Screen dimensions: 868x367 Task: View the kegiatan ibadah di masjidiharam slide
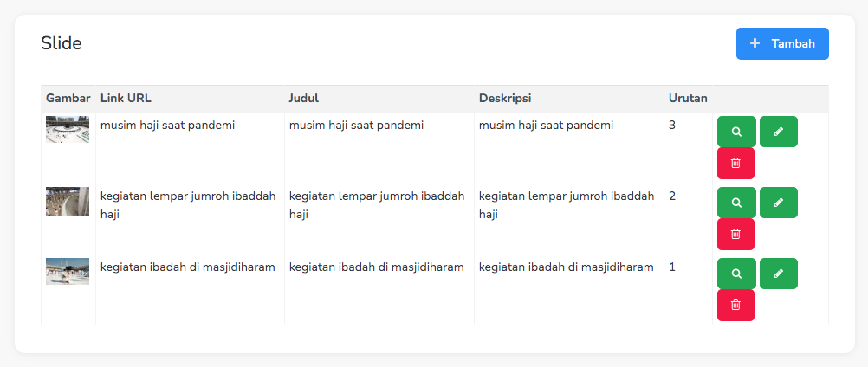[x=736, y=274]
